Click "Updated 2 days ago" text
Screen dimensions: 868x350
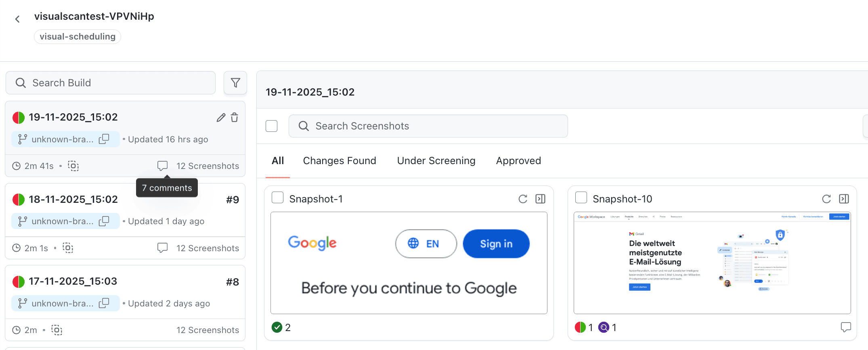click(x=169, y=303)
